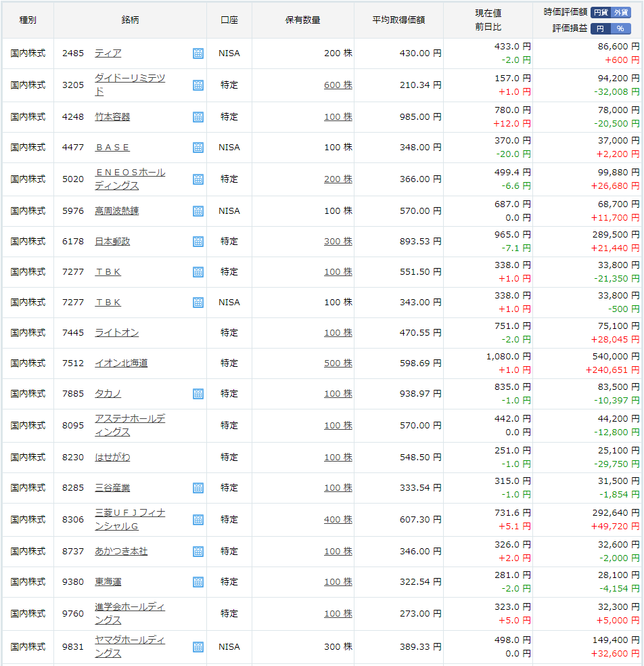This screenshot has width=644, height=666.
Task: Open the ティア stock link
Action: point(108,53)
